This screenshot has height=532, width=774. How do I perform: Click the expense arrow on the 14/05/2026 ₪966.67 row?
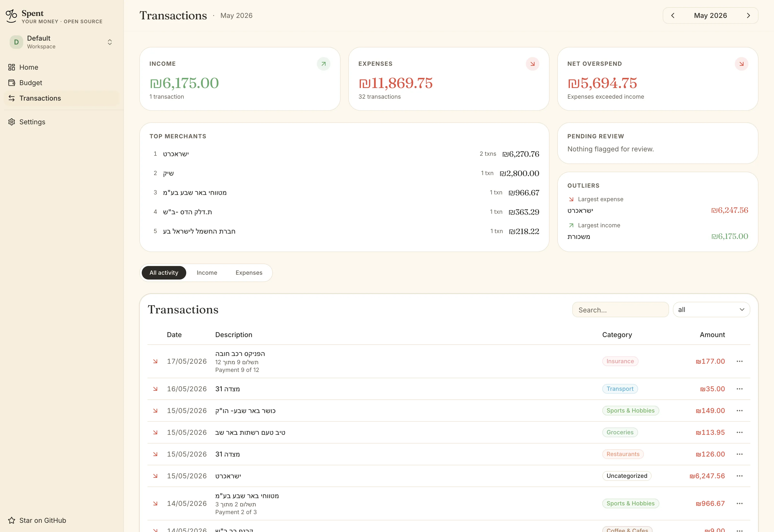tap(155, 503)
